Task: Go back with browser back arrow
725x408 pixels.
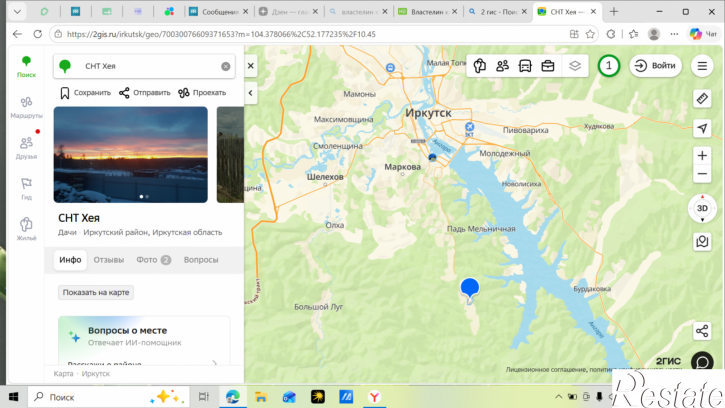Action: pyautogui.click(x=17, y=34)
